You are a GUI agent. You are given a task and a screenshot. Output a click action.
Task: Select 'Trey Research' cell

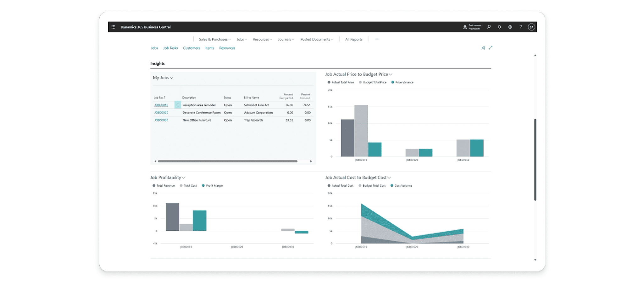[x=253, y=120]
